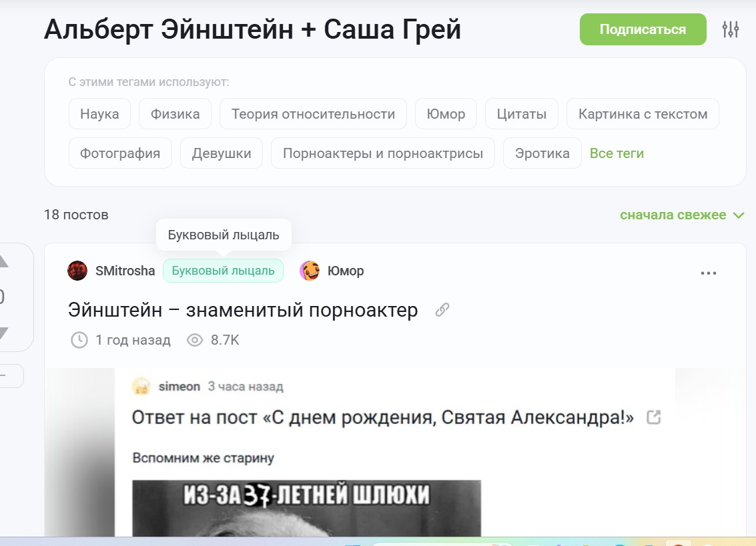Expand the full list via 'Все теги'
The height and width of the screenshot is (546, 756).
[617, 153]
